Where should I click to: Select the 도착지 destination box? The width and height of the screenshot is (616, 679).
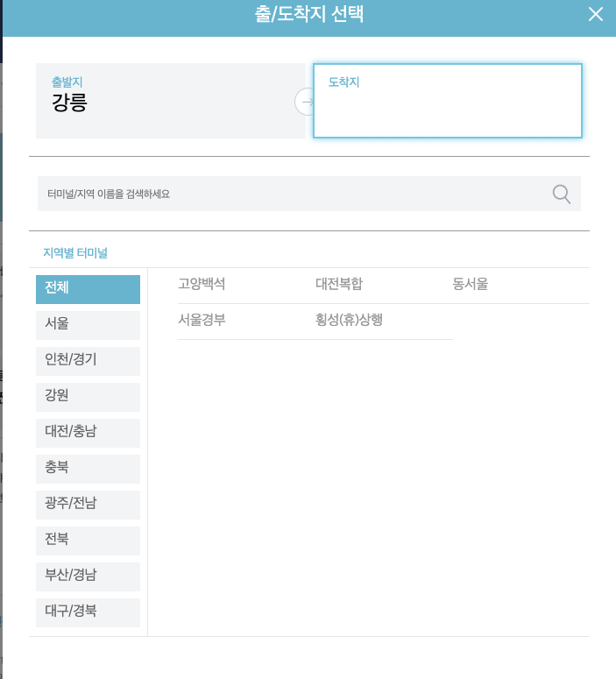pos(448,101)
